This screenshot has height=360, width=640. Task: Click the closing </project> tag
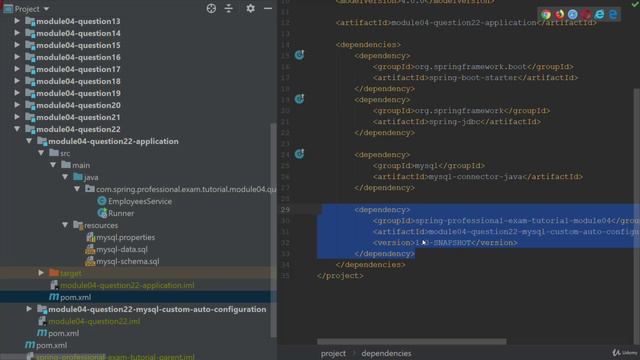pos(340,276)
